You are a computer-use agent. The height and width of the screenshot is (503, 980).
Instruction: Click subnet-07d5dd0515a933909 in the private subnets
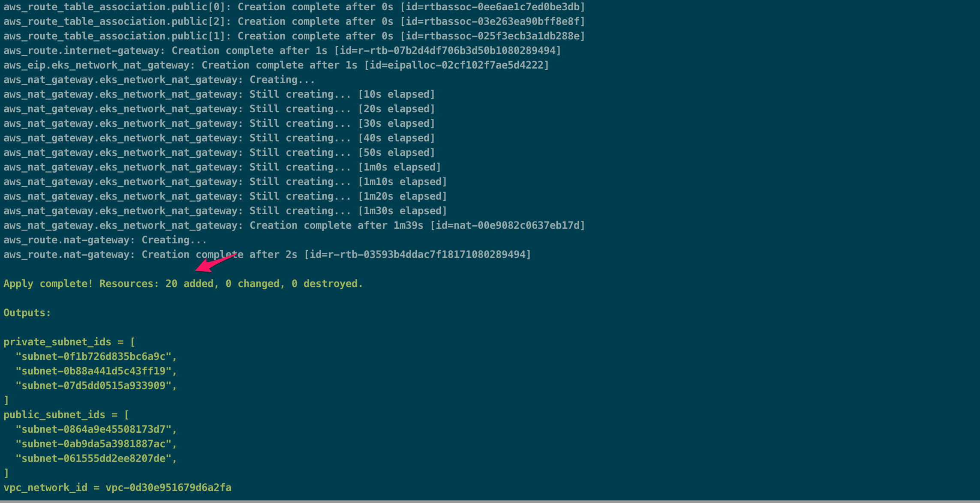93,386
